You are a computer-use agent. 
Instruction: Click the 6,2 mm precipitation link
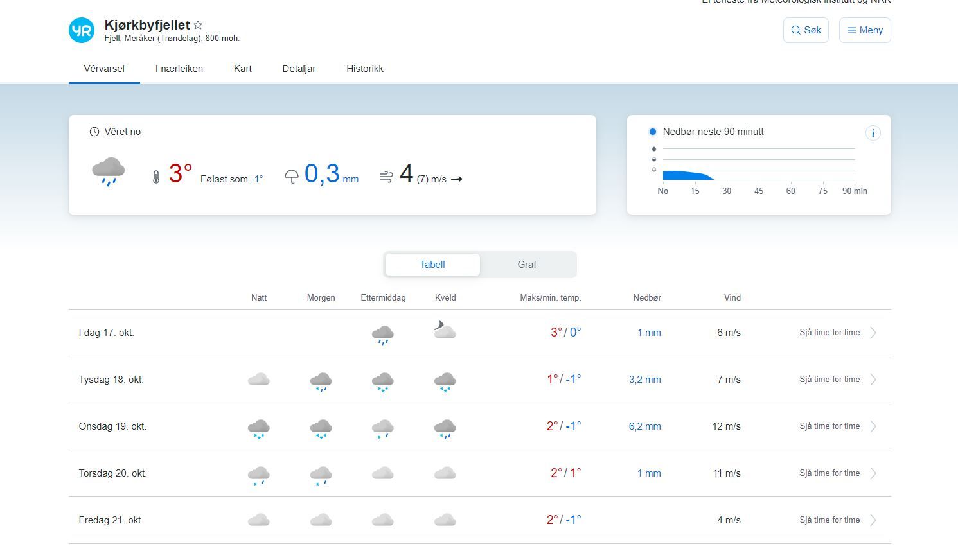tap(644, 426)
